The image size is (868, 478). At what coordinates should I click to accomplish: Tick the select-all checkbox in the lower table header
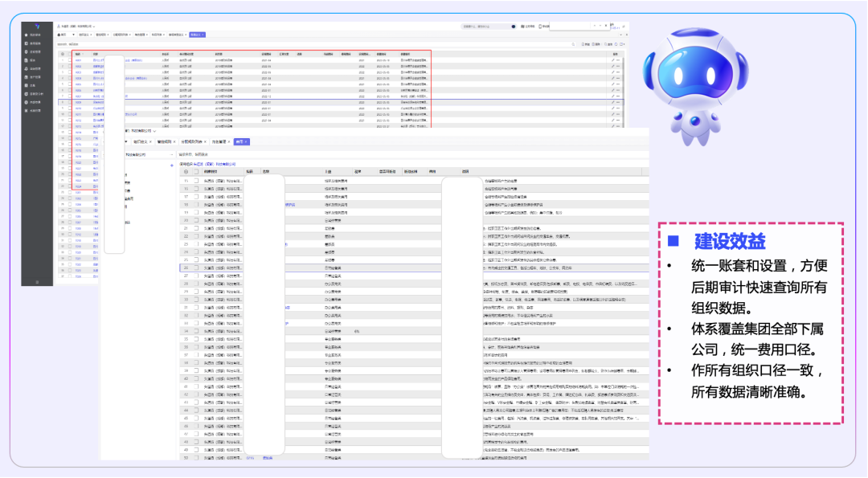pyautogui.click(x=196, y=171)
